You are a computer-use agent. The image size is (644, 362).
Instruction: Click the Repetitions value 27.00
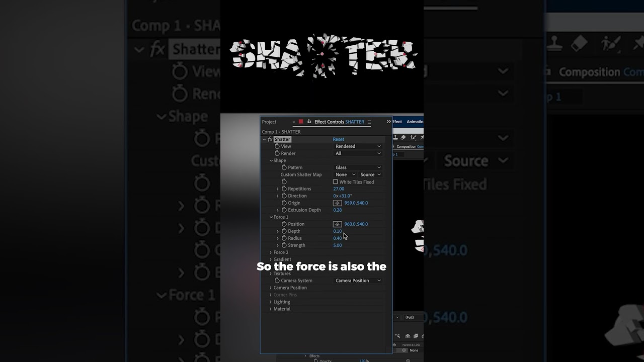(339, 189)
